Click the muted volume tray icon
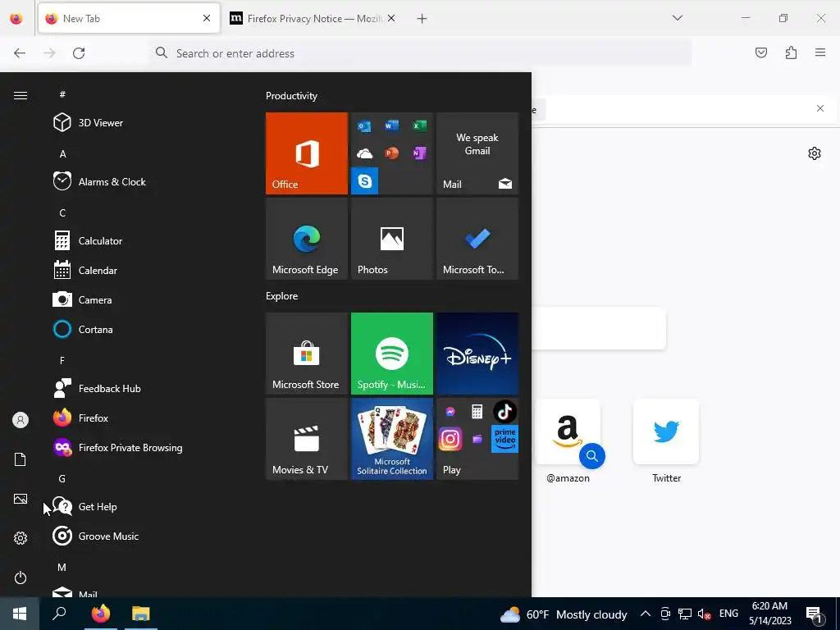 point(704,614)
